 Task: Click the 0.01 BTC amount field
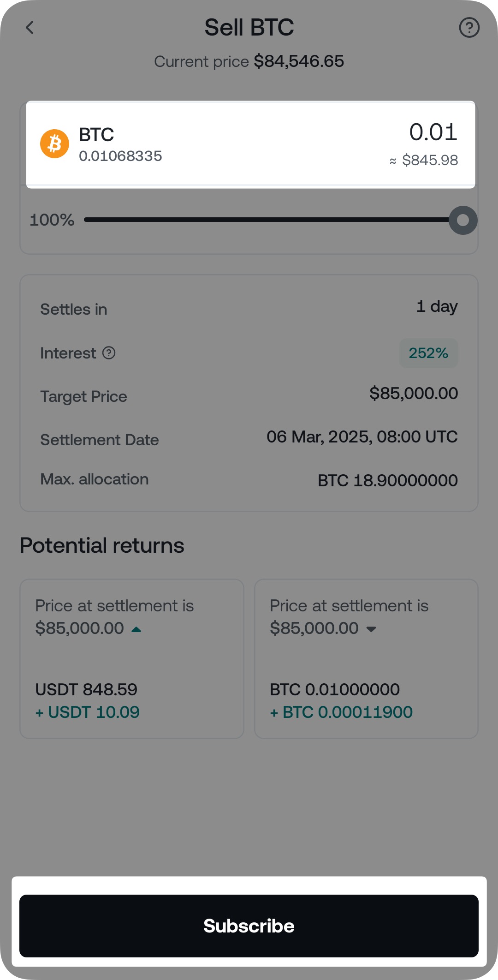point(433,132)
